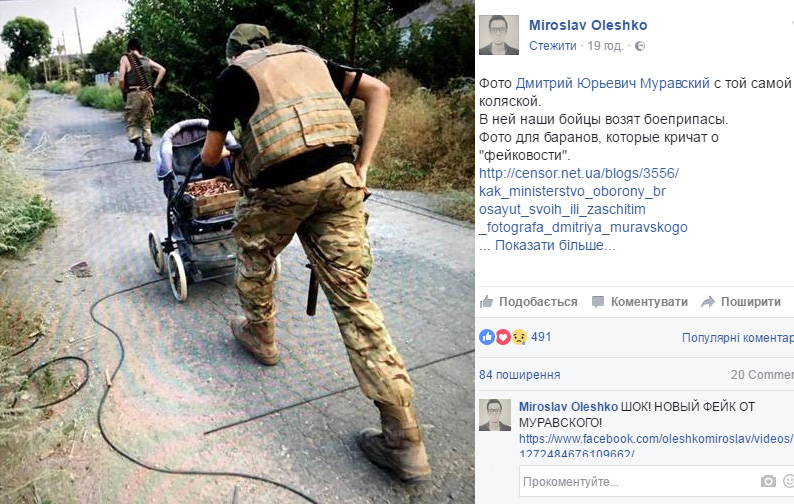Click the comment speech bubble icon
This screenshot has height=504, width=794.
tap(598, 302)
